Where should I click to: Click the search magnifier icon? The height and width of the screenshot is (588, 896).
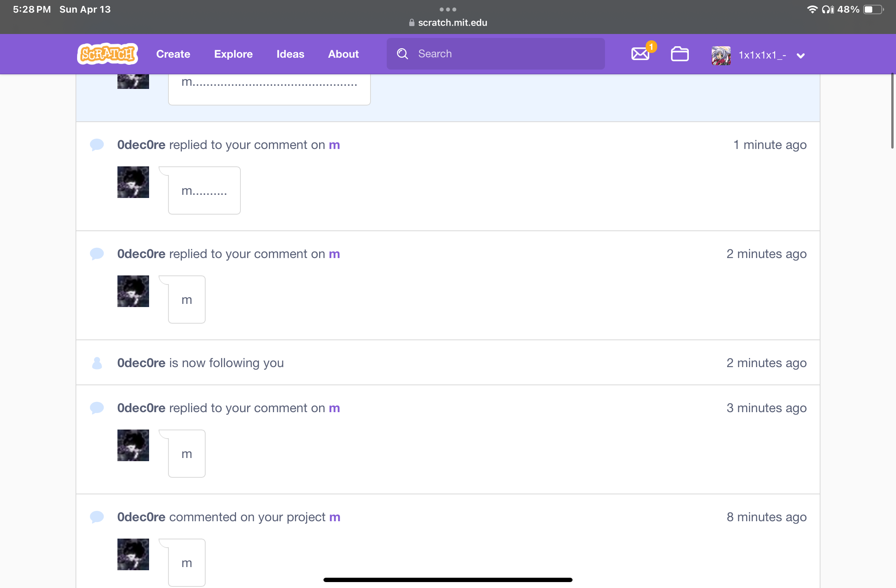(402, 54)
